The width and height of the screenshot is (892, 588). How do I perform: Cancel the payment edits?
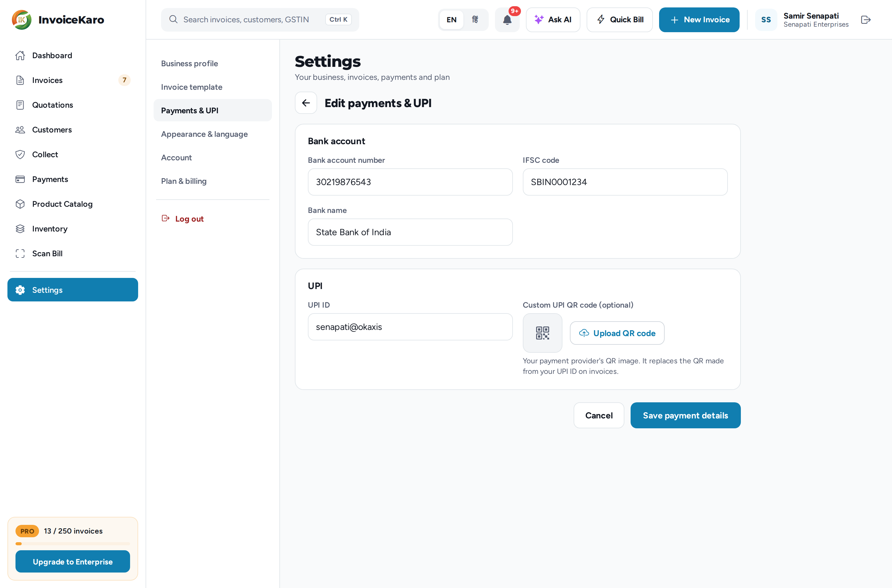[x=599, y=416]
